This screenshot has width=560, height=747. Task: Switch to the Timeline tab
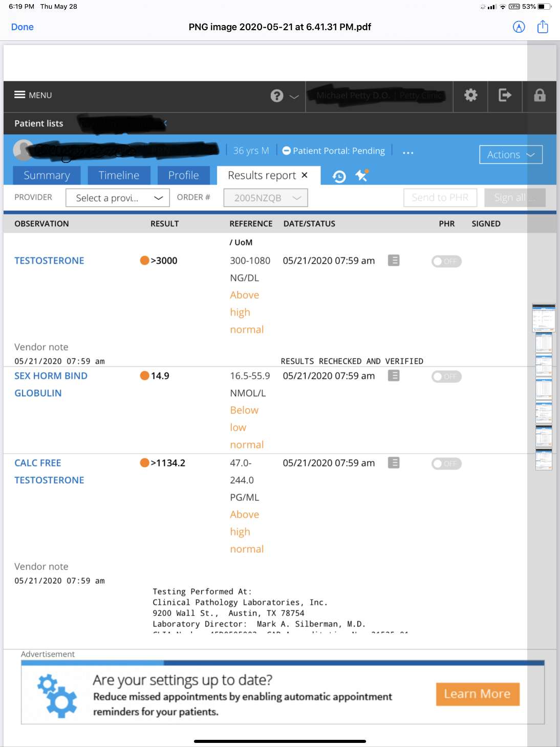(x=119, y=176)
